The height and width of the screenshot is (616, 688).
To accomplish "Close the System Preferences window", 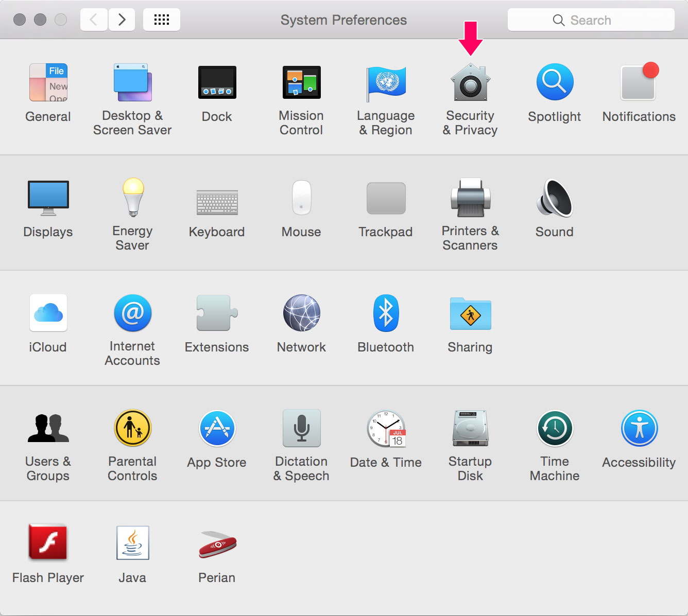I will [20, 20].
